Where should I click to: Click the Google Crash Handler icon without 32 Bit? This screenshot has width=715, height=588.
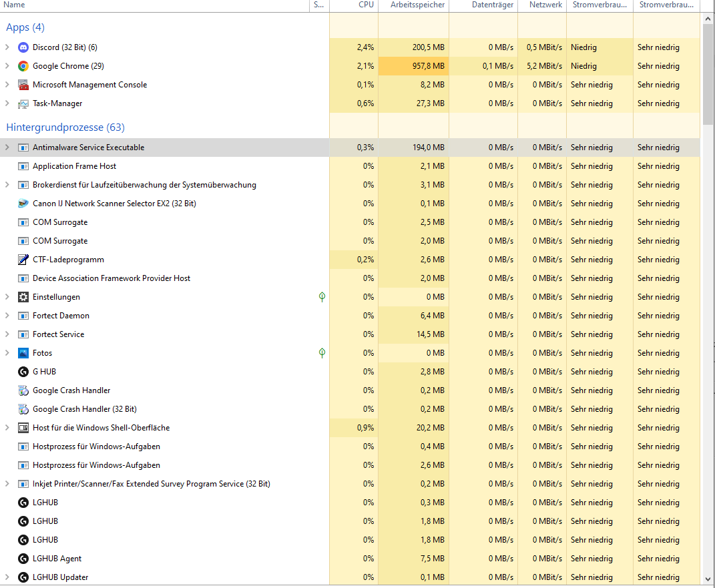[23, 390]
